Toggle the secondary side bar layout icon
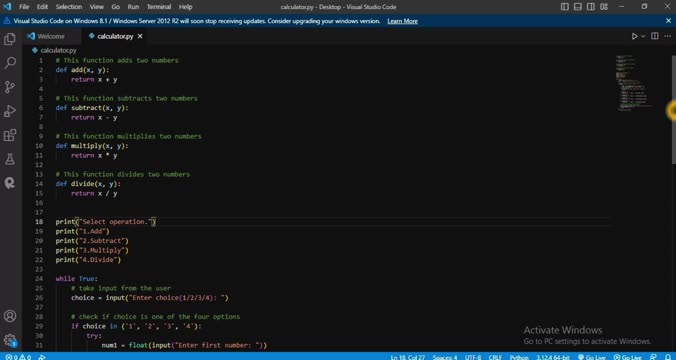This screenshot has width=676, height=360. (x=591, y=7)
